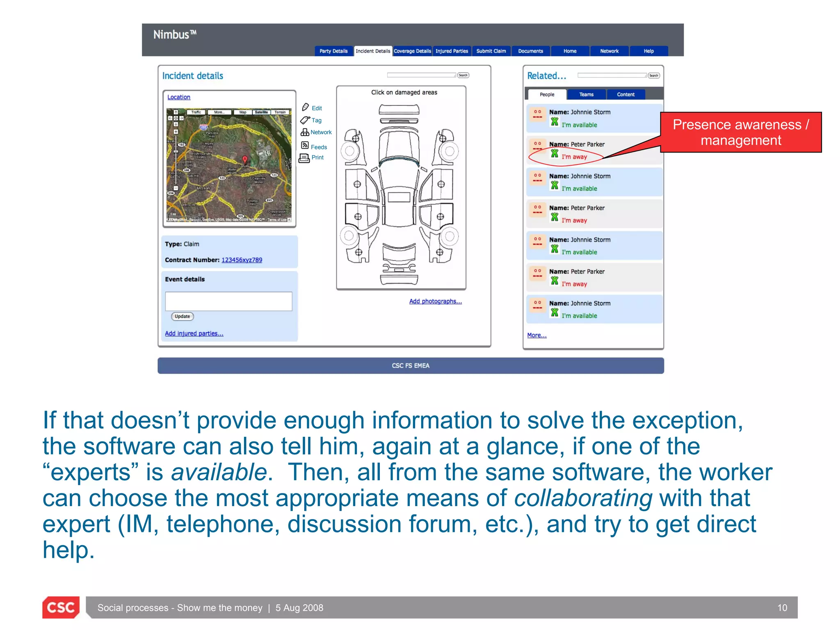Click the Feeds RSS icon
This screenshot has height=630, width=840.
[305, 145]
